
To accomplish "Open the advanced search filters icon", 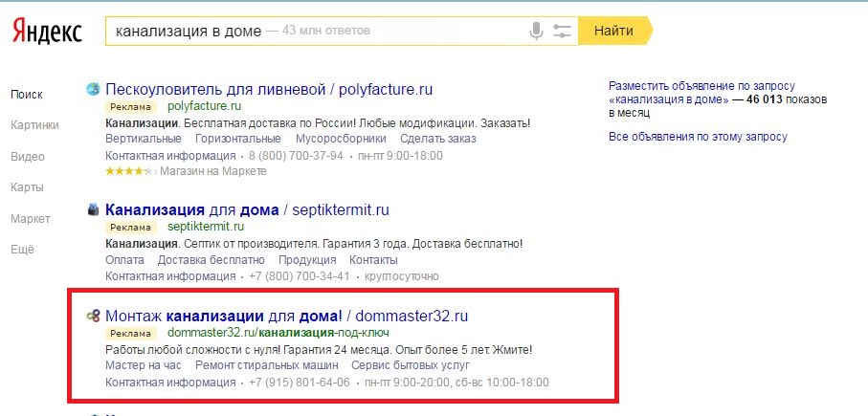I will pos(562,31).
